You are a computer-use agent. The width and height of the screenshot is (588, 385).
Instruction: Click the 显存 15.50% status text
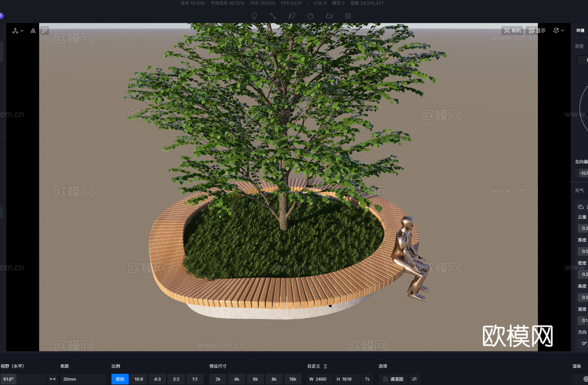(x=193, y=3)
